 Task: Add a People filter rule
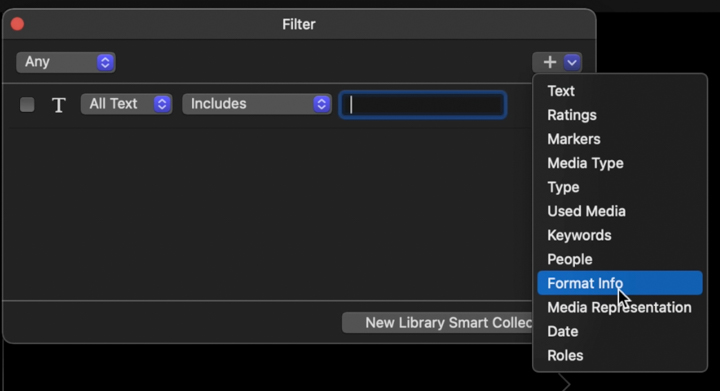[x=569, y=259]
